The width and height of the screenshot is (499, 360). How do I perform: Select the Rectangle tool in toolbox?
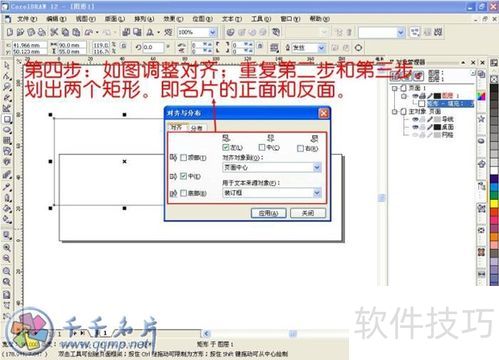pyautogui.click(x=7, y=119)
